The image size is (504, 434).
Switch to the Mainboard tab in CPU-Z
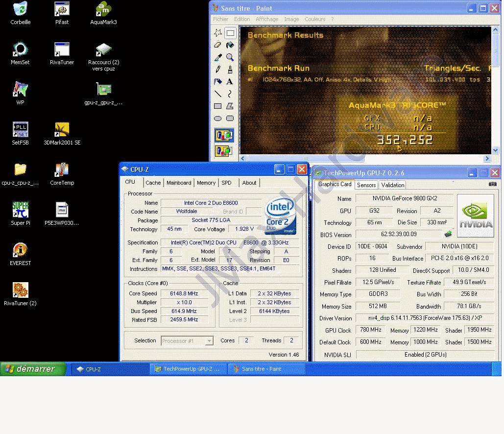[179, 183]
